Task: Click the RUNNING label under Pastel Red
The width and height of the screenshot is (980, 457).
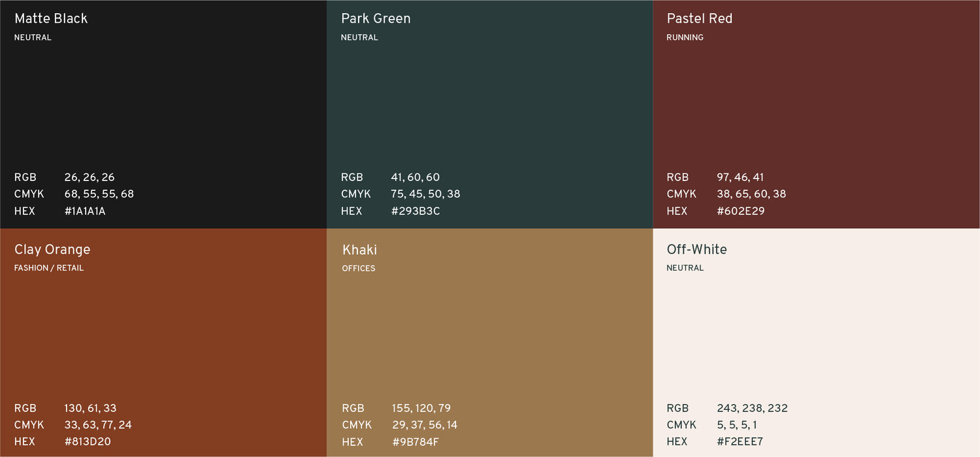Action: pos(685,37)
